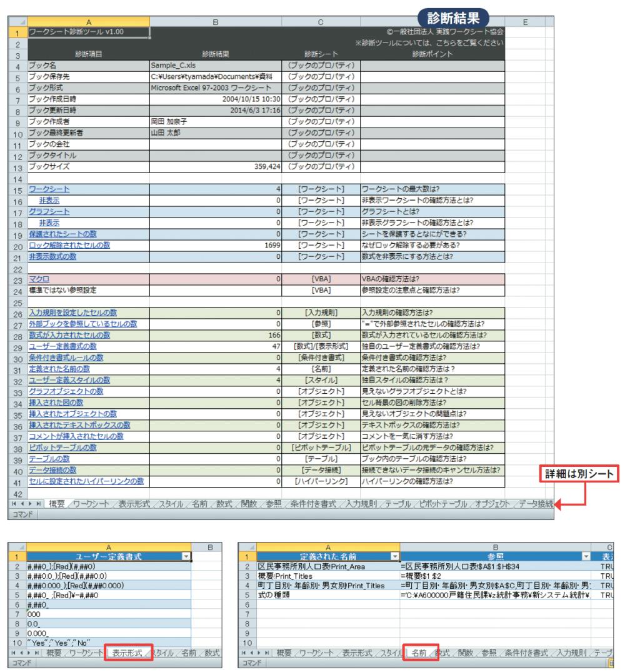Screen dimensions: 625x672
Task: Click the ユーザー定義書式の数 hyperlink
Action: coord(62,346)
